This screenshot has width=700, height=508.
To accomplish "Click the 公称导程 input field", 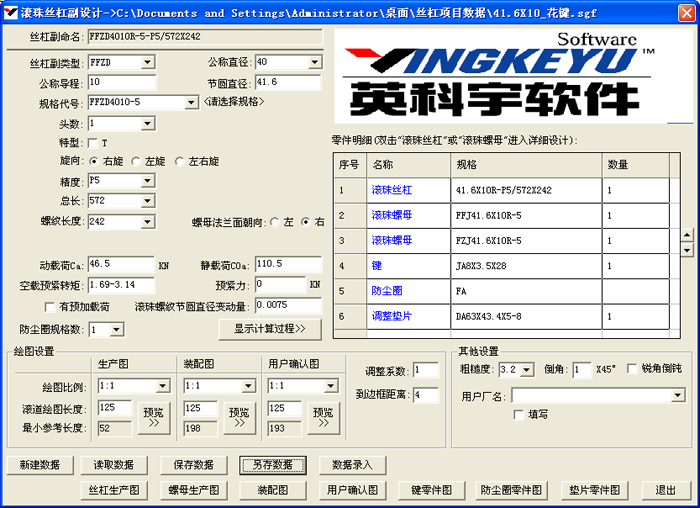I will [x=120, y=82].
